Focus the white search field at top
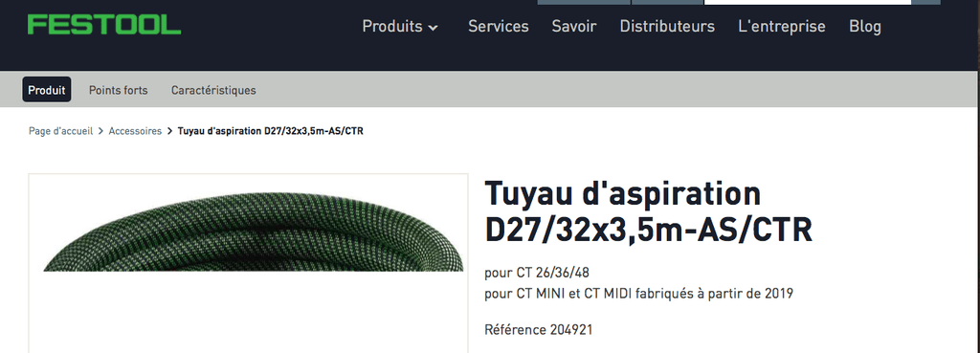 (808, 3)
